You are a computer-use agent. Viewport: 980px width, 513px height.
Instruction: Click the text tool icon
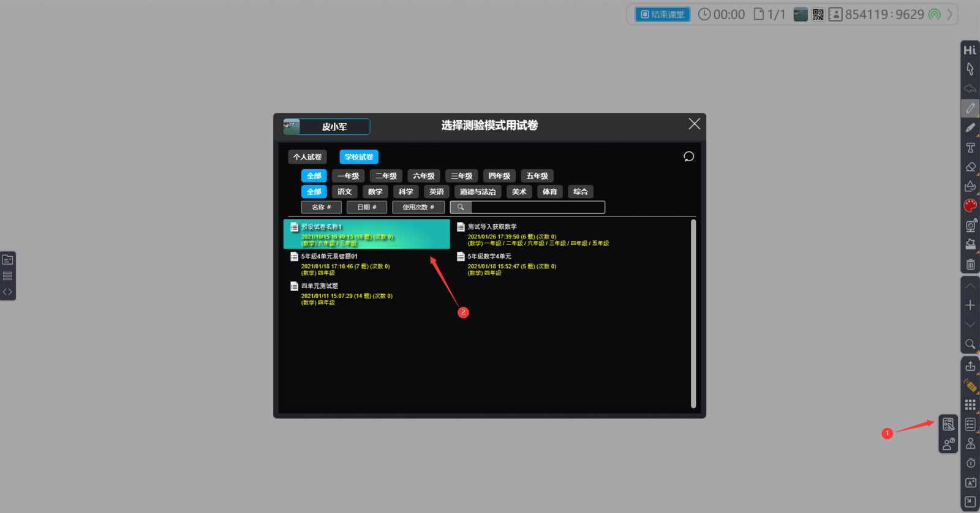970,148
